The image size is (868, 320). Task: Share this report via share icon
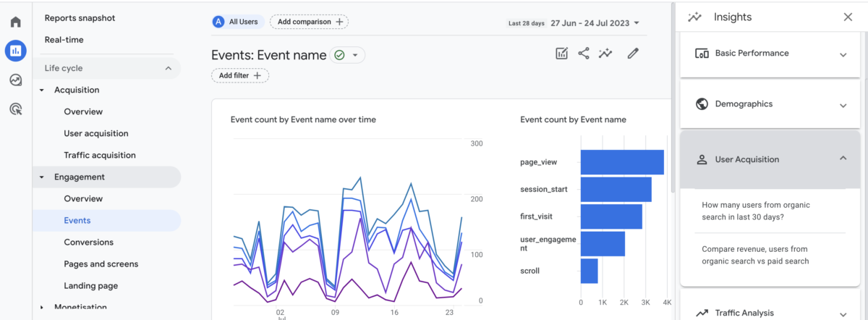tap(584, 53)
